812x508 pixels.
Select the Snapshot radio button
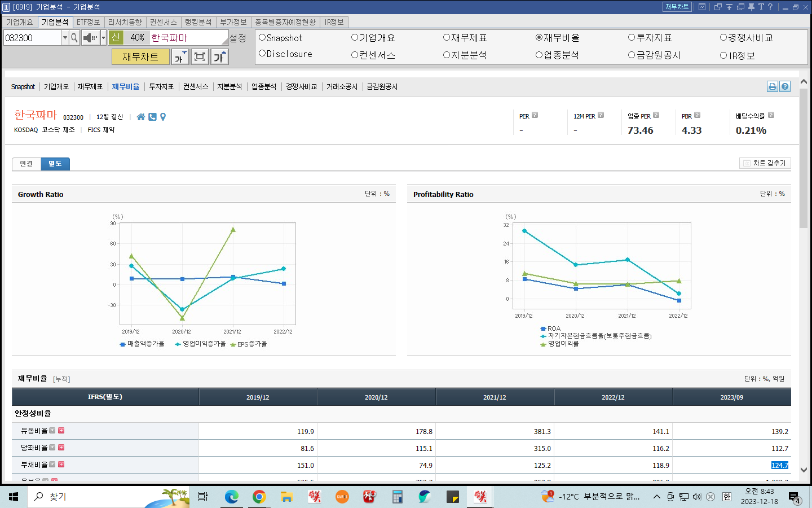(262, 37)
